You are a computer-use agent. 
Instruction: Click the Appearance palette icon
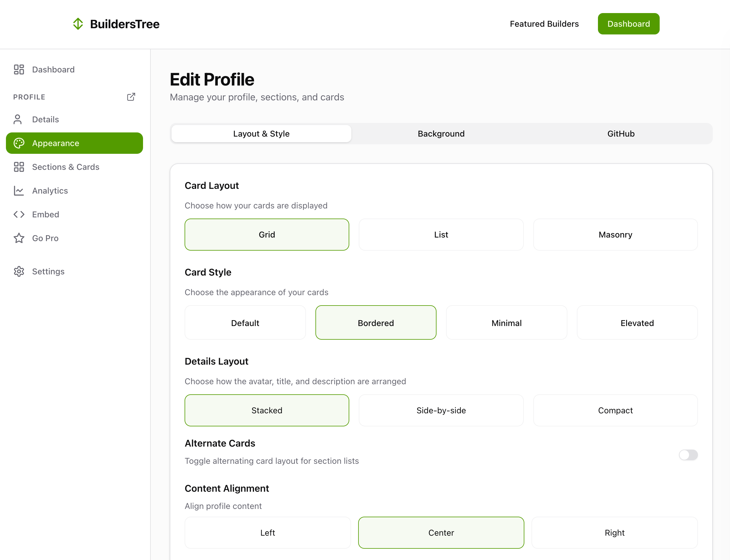click(19, 143)
